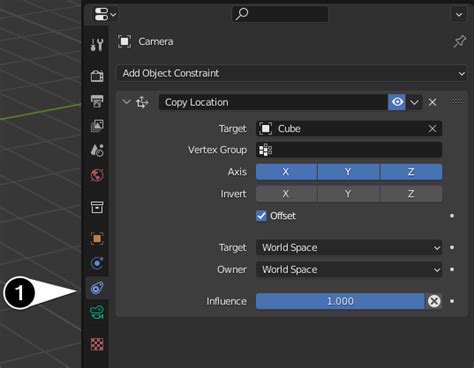Open the Object properties tab
The height and width of the screenshot is (368, 474).
click(97, 239)
